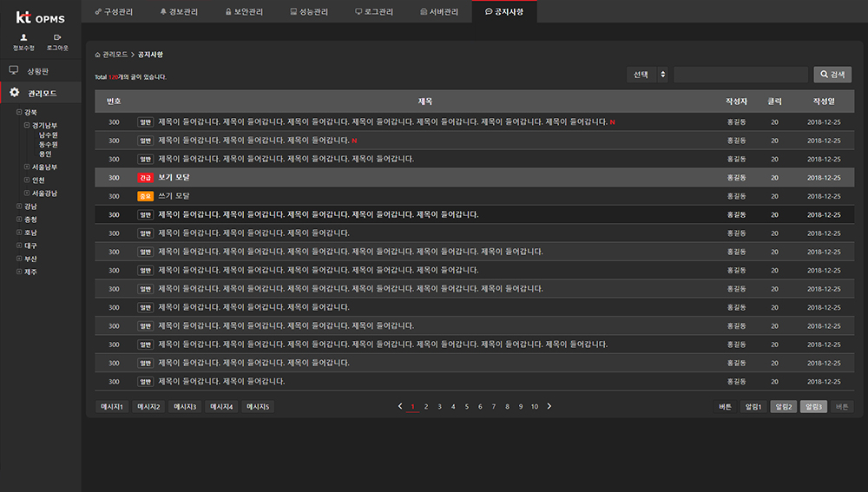Click the 메시지3 button
The height and width of the screenshot is (492, 868).
(186, 407)
